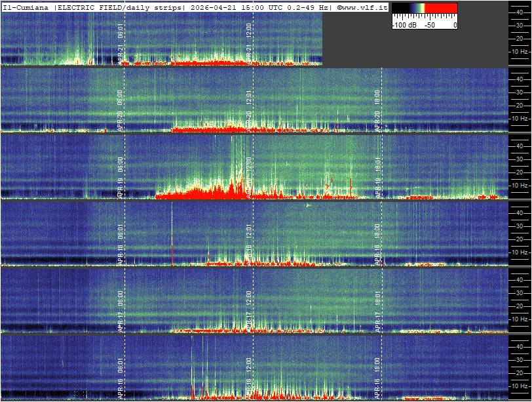Click the red area of the dB color scale
This screenshot has height=402, width=532.
point(442,9)
